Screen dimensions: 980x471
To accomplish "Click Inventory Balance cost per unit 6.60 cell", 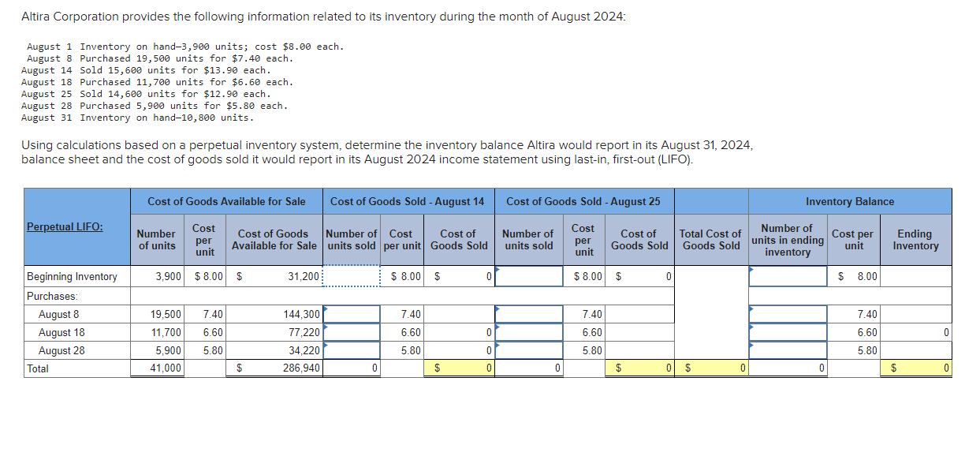I will 853,332.
